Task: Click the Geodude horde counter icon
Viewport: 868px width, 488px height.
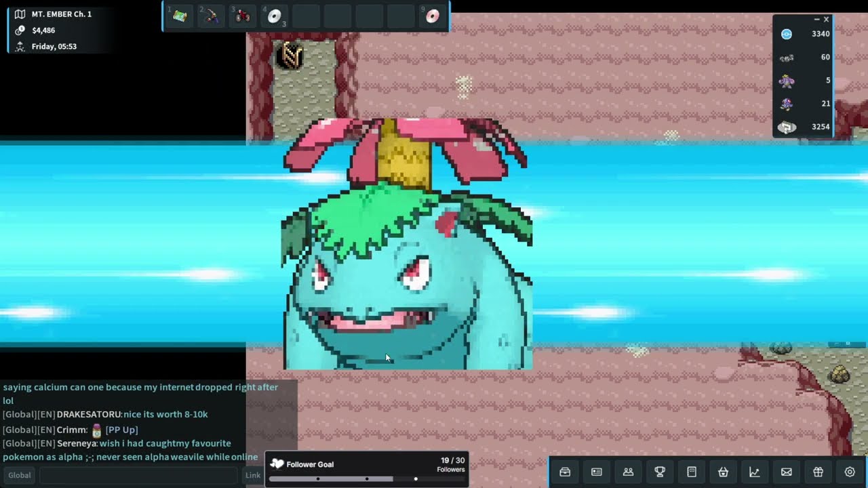Action: [787, 58]
